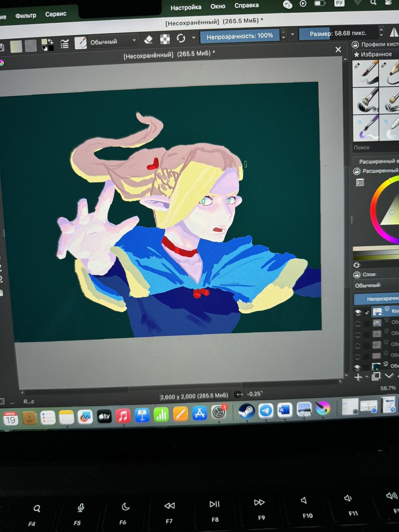Hide the top selected layer via its eye icon
Viewport: 399px width, 532px height.
click(358, 312)
